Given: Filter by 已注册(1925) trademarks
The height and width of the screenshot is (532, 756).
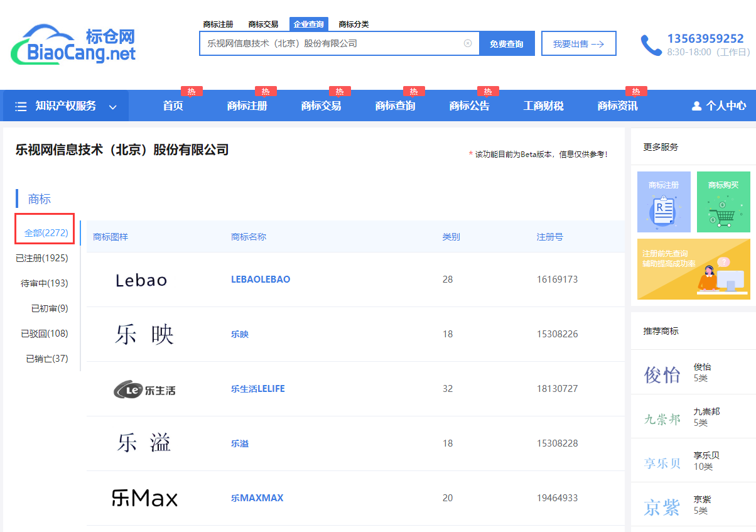Looking at the screenshot, I should pos(42,258).
